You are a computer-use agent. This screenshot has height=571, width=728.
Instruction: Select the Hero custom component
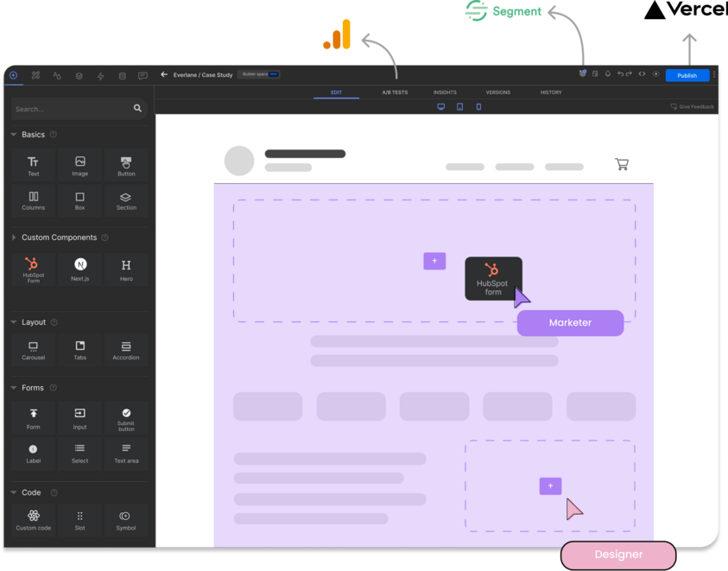click(x=126, y=270)
